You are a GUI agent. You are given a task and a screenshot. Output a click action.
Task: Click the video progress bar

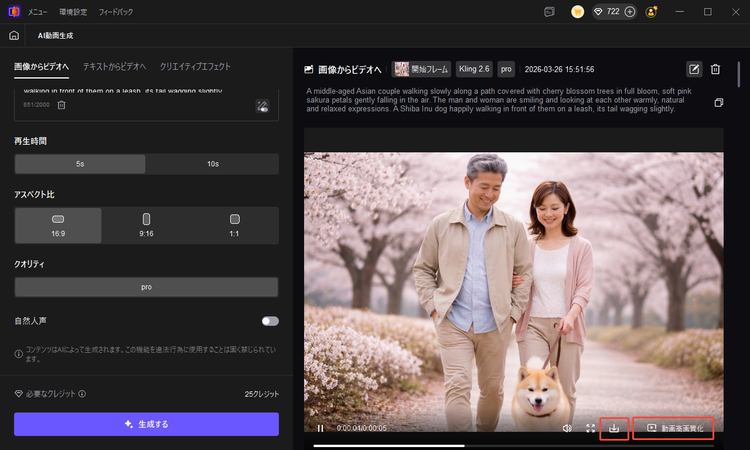click(513, 446)
